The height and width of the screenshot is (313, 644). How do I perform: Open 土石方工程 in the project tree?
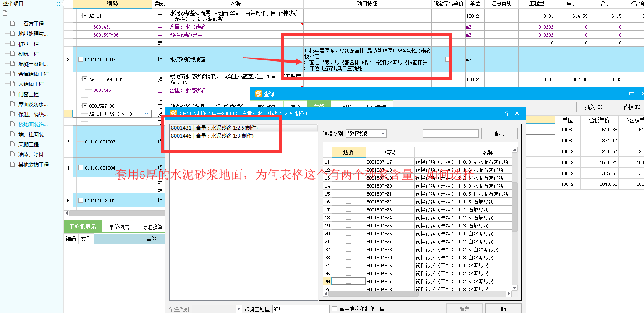[x=31, y=23]
